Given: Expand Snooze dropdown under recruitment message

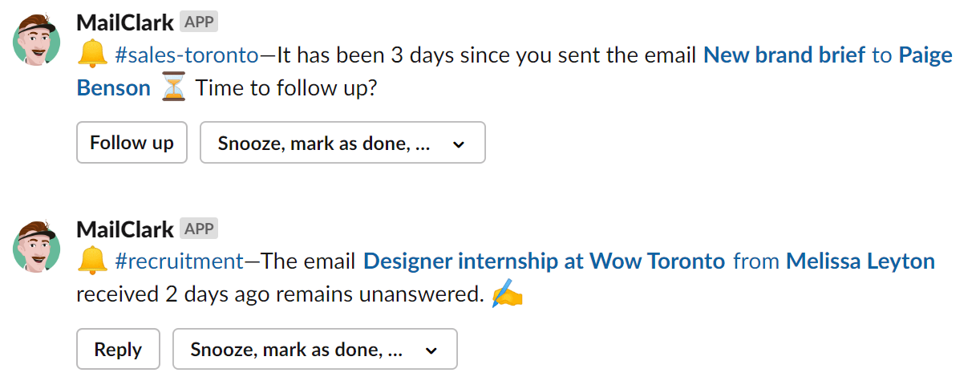Looking at the screenshot, I should tap(315, 349).
